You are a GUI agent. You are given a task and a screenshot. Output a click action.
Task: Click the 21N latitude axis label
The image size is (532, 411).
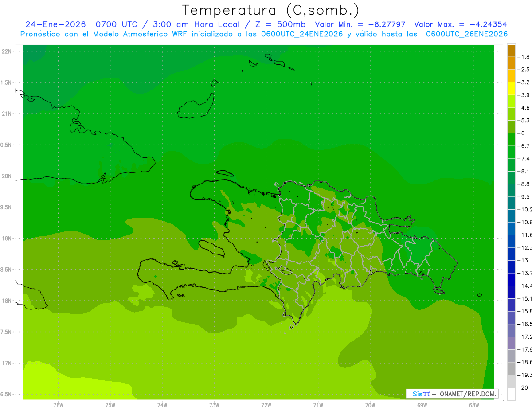tap(7, 114)
